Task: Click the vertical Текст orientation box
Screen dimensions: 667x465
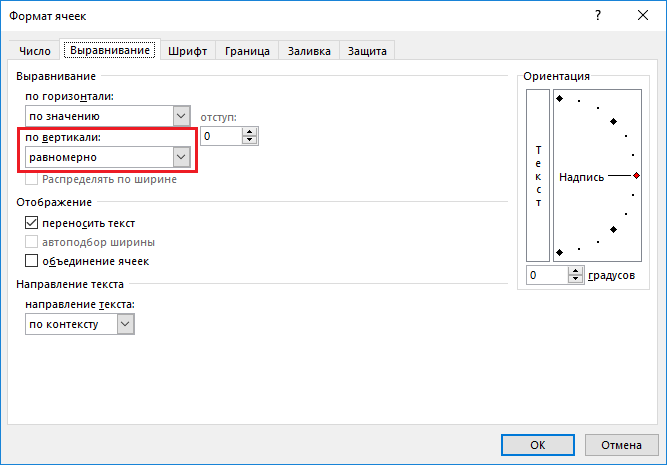Action: click(538, 175)
